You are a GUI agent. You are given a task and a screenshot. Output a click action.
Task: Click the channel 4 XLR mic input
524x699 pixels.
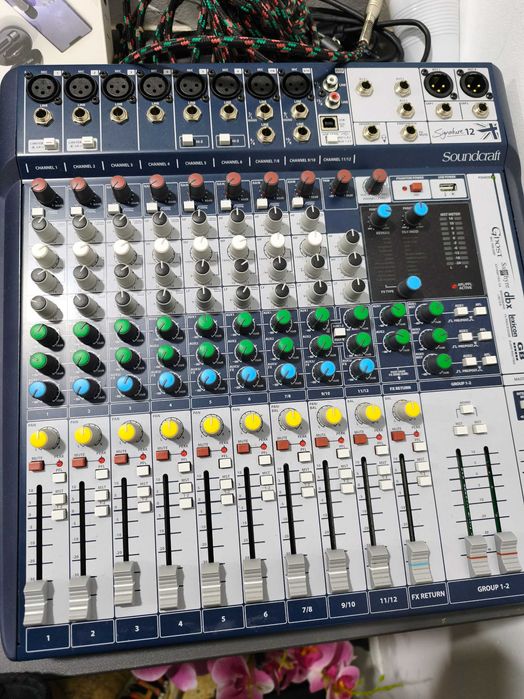(x=154, y=86)
